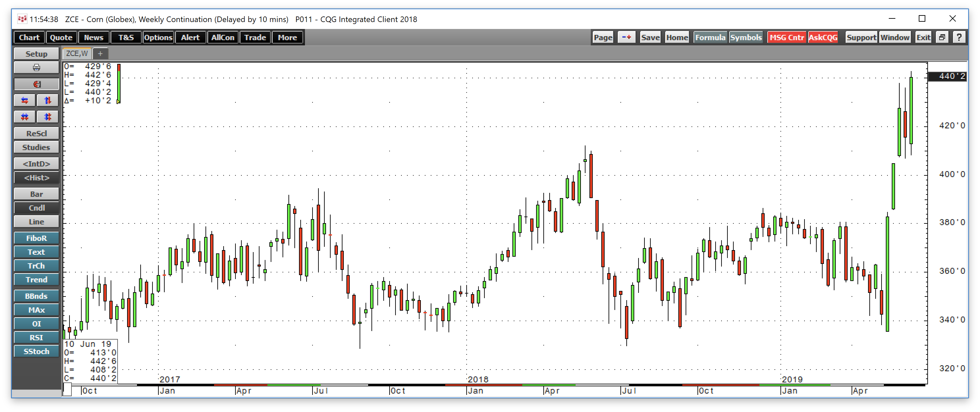
Task: Open help with the question mark icon
Action: [x=959, y=37]
